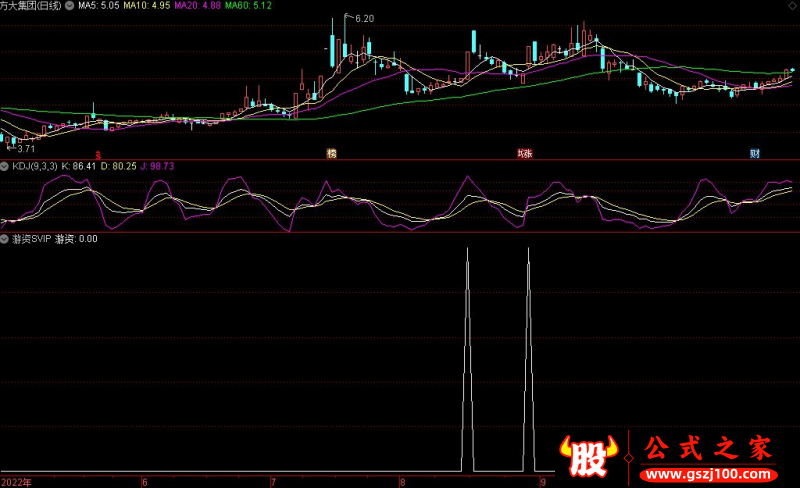Click the '增张' event marker below chart
This screenshot has width=800, height=488.
tap(524, 153)
